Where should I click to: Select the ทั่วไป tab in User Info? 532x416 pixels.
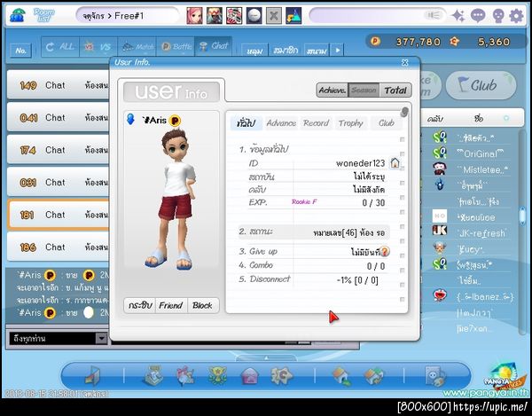pos(246,123)
